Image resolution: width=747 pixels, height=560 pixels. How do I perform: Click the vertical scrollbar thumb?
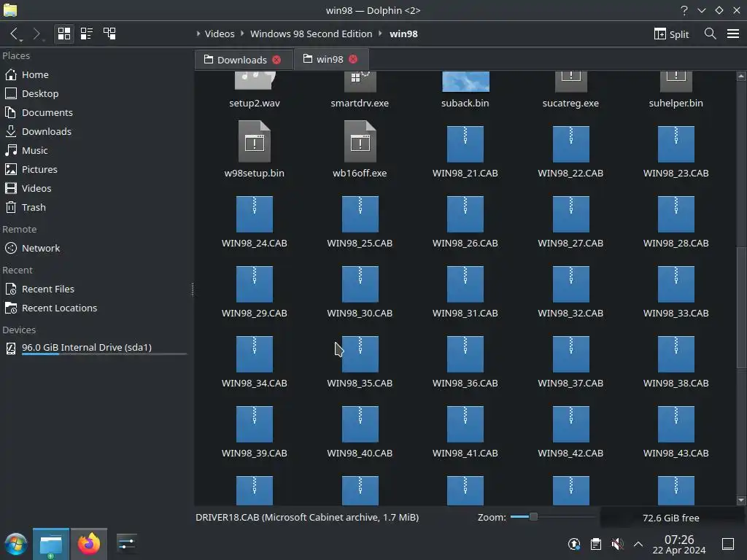(741, 307)
